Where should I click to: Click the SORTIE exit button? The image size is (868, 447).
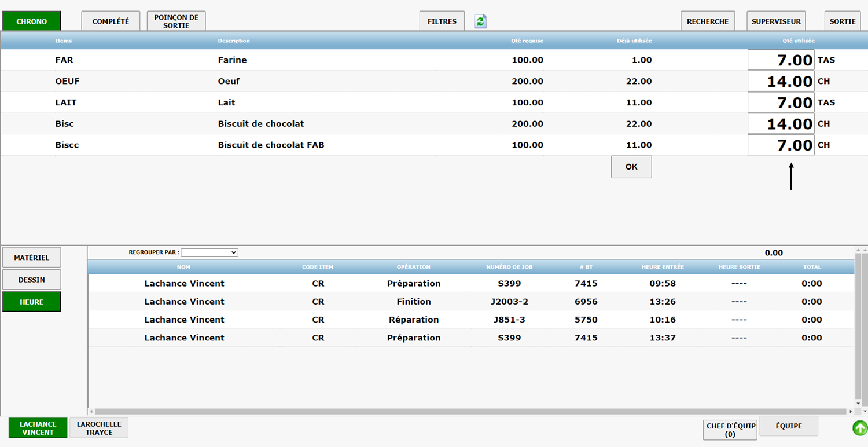(843, 21)
